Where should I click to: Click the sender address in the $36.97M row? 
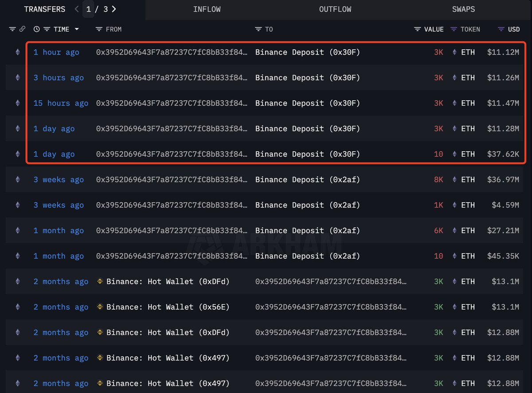coord(172,180)
